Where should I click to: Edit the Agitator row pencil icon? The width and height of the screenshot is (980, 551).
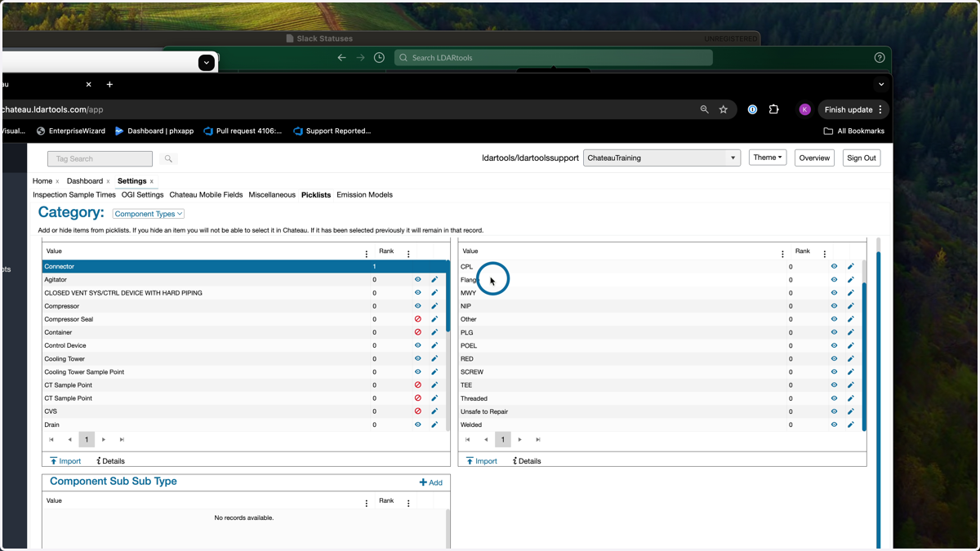(x=434, y=280)
